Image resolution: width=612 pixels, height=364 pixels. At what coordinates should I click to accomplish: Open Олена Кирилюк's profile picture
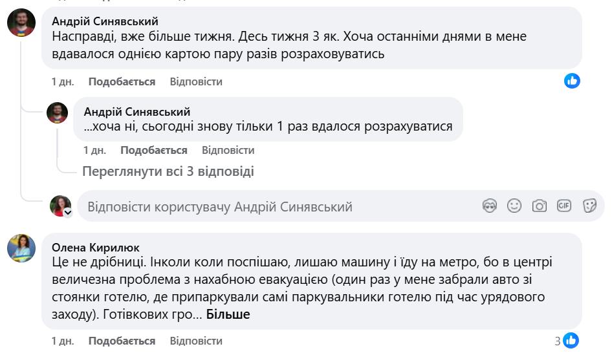click(x=21, y=248)
